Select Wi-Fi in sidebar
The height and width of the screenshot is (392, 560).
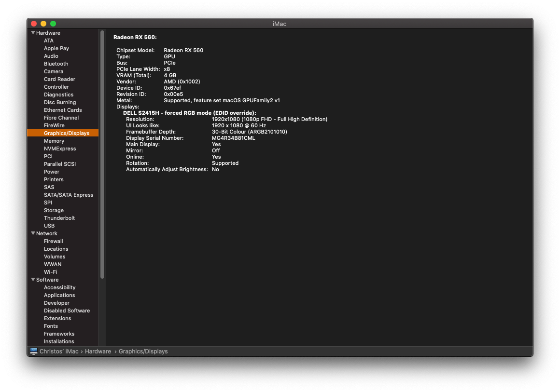coord(51,272)
